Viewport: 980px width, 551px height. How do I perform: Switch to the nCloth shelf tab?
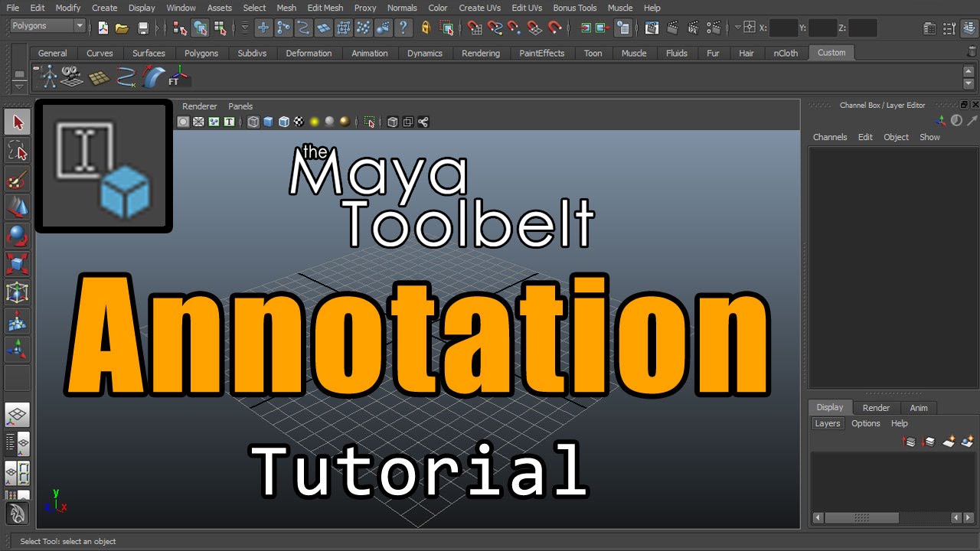coord(786,53)
